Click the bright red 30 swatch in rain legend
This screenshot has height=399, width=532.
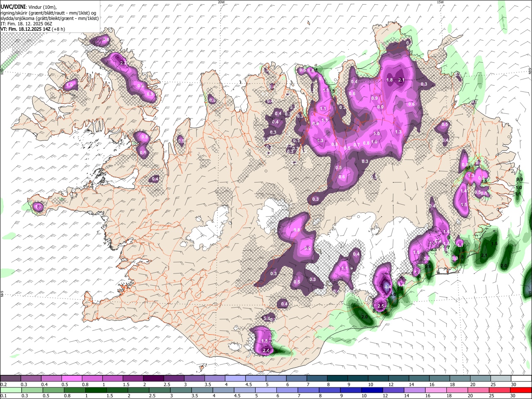pyautogui.click(x=521, y=390)
